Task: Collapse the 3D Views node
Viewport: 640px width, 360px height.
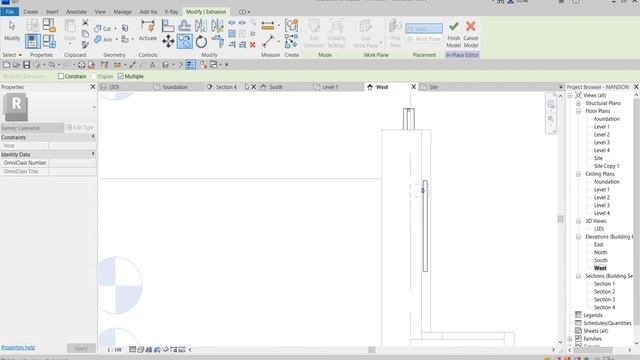Action: point(578,221)
